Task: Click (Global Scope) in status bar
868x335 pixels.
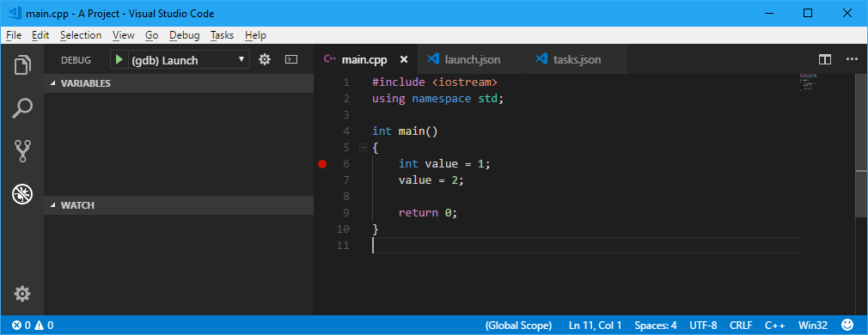Action: [x=519, y=326]
